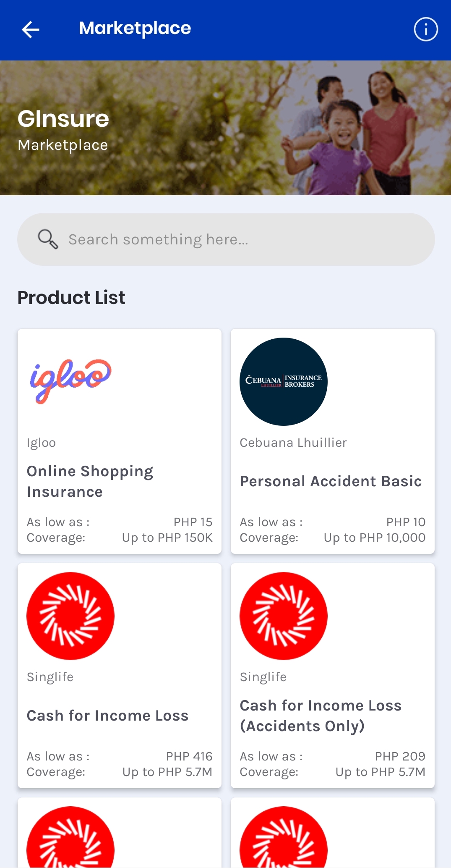Select Cash for Income Loss title
Image resolution: width=451 pixels, height=868 pixels.
pyautogui.click(x=108, y=716)
